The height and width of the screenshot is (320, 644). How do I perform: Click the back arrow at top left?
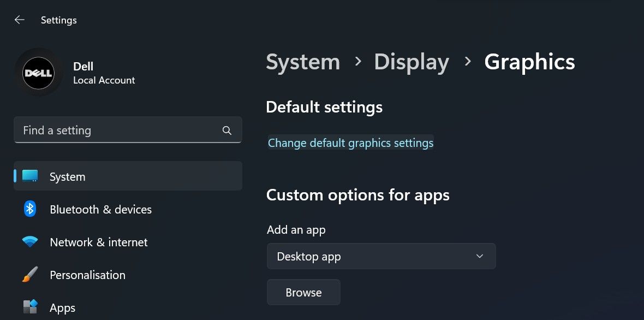pos(19,19)
